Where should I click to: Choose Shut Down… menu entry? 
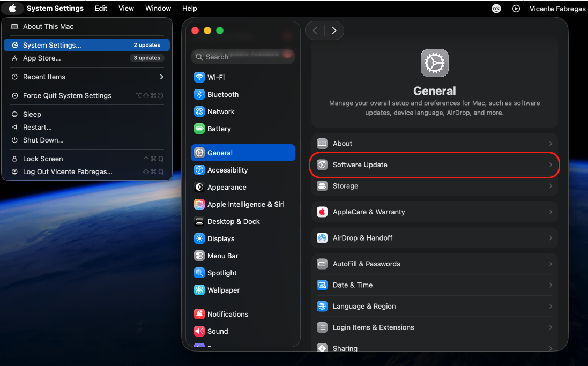(87, 140)
